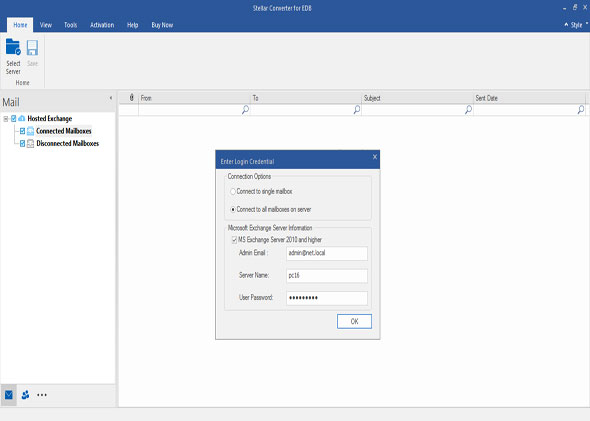Click the To column header
Image resolution: width=590 pixels, height=421 pixels.
point(306,98)
